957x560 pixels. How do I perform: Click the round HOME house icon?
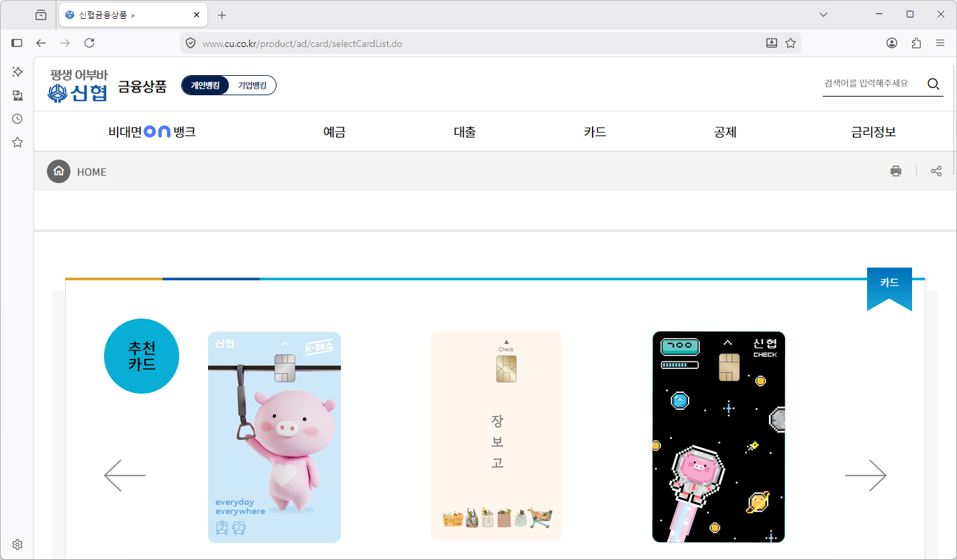58,171
